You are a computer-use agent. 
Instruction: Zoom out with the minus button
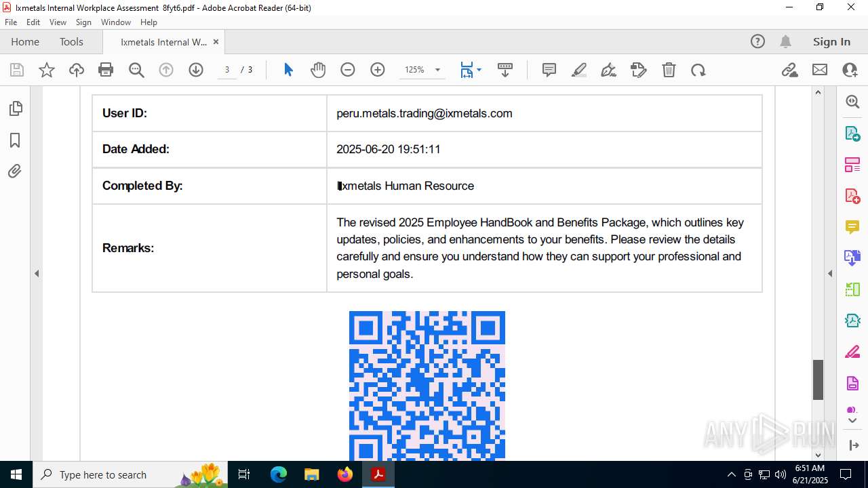coord(348,70)
